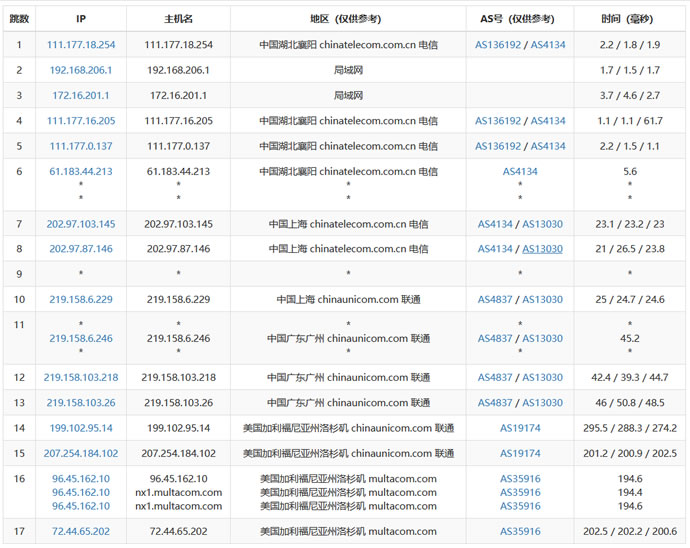The image size is (690, 548).
Task: Click the 主机名 column header
Action: (x=178, y=19)
